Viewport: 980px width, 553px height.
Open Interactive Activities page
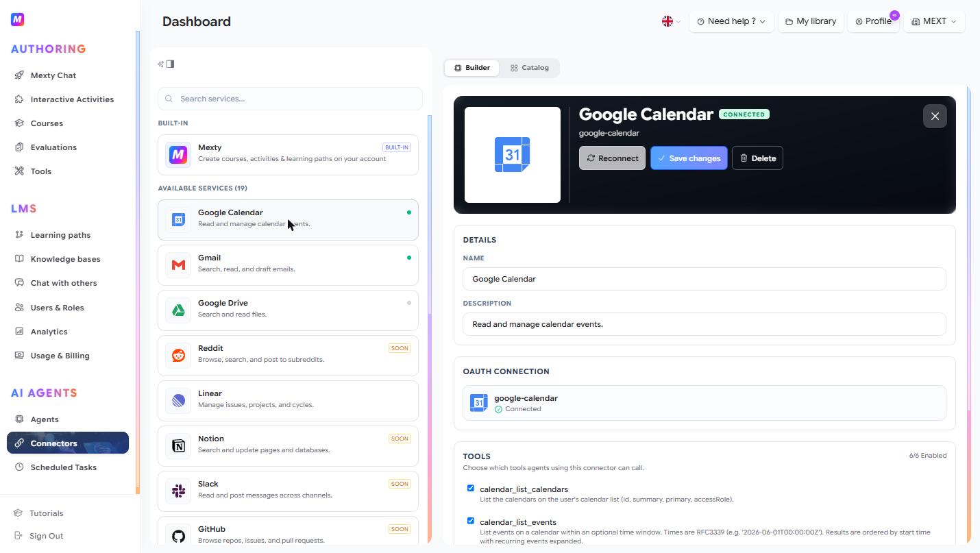tap(72, 99)
